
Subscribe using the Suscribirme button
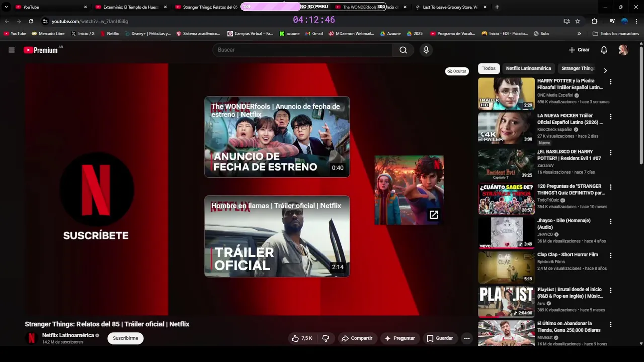[125, 338]
